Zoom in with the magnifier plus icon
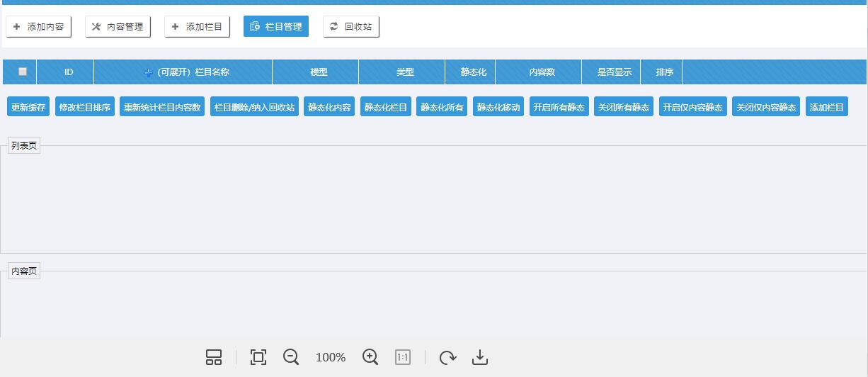Viewport: 868px width, 377px height. pyautogui.click(x=370, y=357)
